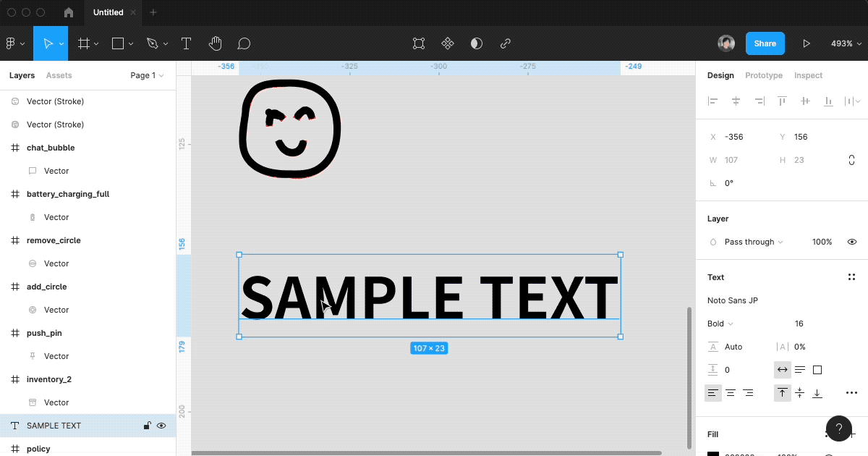This screenshot has height=456, width=868.
Task: Switch to the Assets tab
Action: point(59,75)
